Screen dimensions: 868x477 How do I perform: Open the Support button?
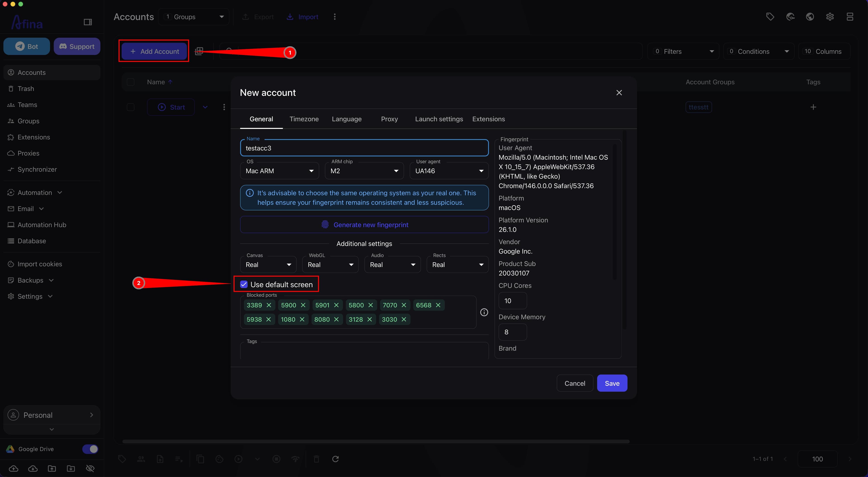(77, 46)
